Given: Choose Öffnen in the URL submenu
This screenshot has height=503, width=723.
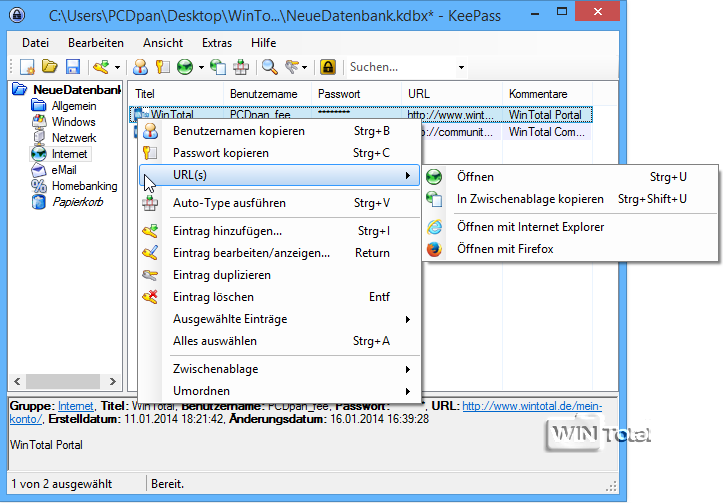Looking at the screenshot, I should (570, 177).
